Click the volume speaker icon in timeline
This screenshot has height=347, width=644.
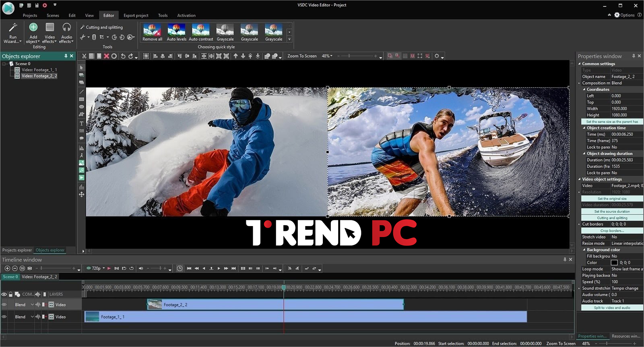[141, 268]
